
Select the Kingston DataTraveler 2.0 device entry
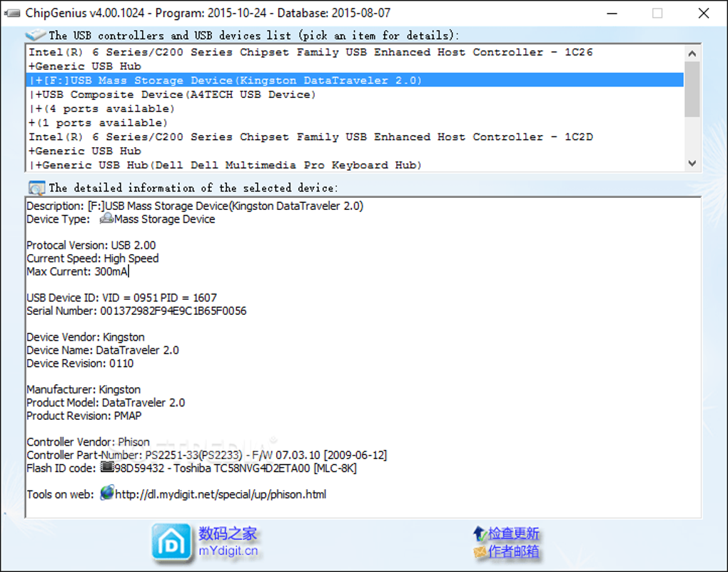tap(355, 81)
